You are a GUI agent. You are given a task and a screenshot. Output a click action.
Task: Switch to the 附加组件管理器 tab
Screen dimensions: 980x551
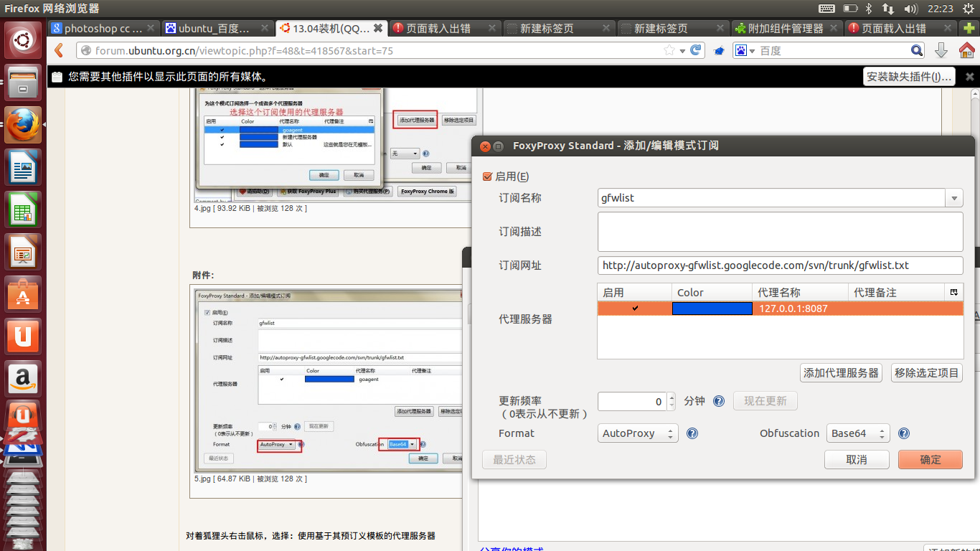click(x=787, y=28)
